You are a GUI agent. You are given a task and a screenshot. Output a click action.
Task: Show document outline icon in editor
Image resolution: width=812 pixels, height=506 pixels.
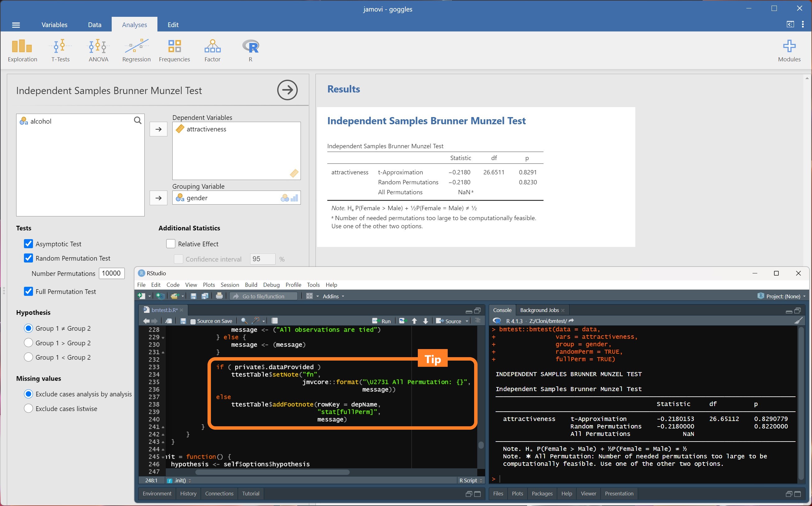point(478,321)
